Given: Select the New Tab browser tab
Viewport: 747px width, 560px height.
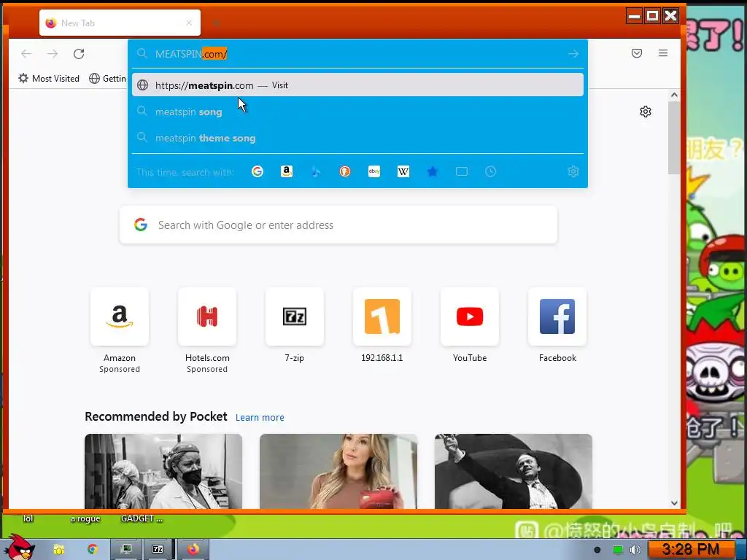Looking at the screenshot, I should [x=120, y=23].
